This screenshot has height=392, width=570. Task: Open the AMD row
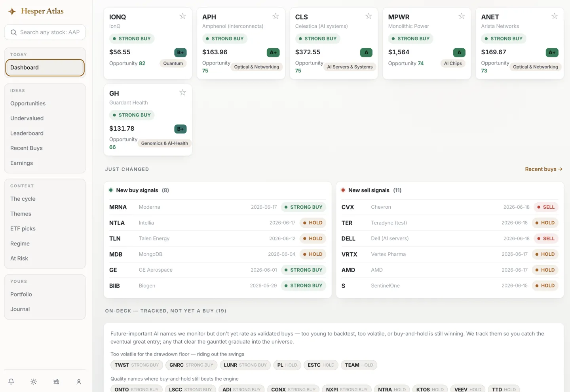[x=450, y=270]
